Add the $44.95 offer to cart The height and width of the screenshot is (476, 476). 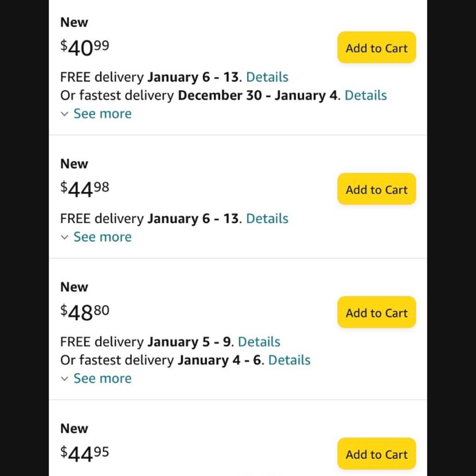coord(377,454)
